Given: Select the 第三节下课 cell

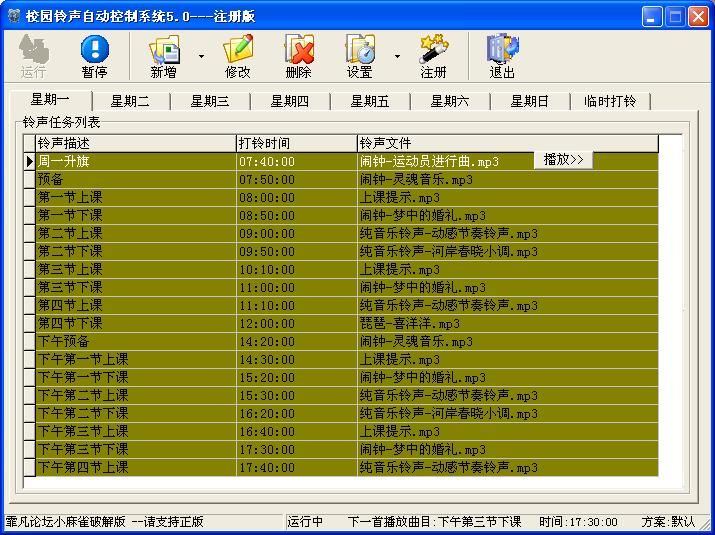Looking at the screenshot, I should (x=136, y=287).
